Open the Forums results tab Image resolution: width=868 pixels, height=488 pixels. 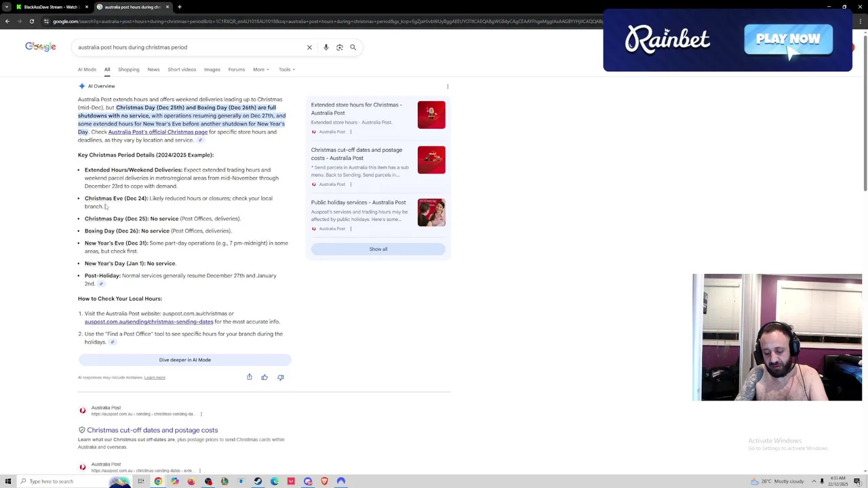237,69
